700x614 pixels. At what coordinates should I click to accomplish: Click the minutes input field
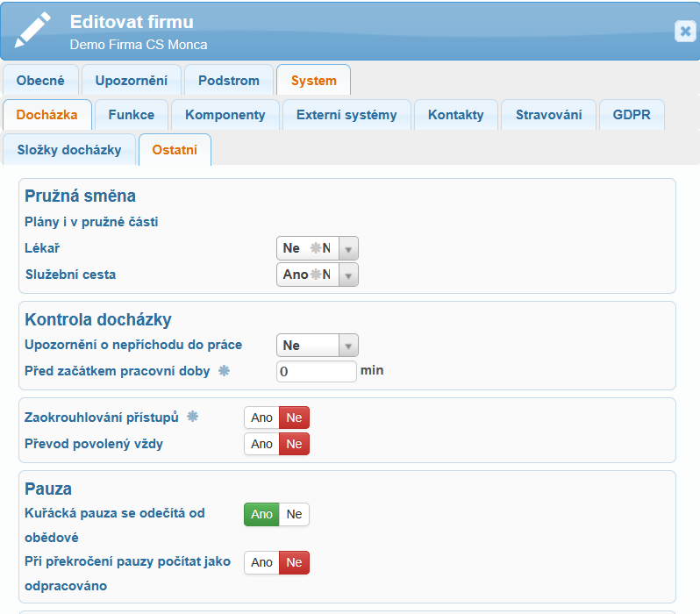[x=317, y=371]
